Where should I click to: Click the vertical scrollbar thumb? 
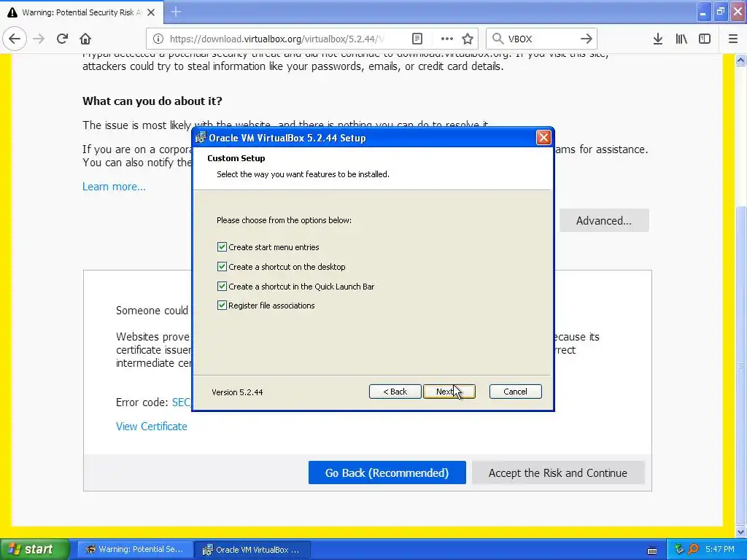pos(741,365)
